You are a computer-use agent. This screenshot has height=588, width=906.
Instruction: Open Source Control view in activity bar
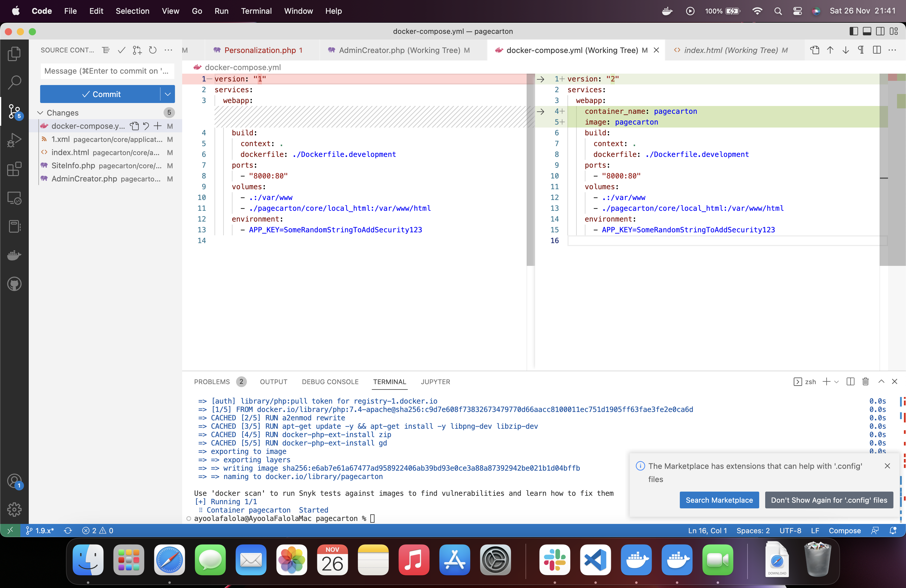coord(14,111)
